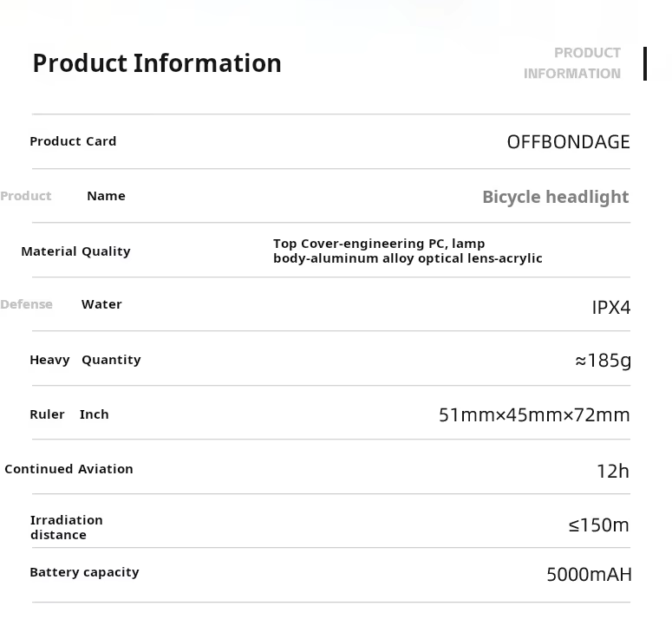The width and height of the screenshot is (672, 619).
Task: Click the "Ruler Inch" size label
Action: 69,414
